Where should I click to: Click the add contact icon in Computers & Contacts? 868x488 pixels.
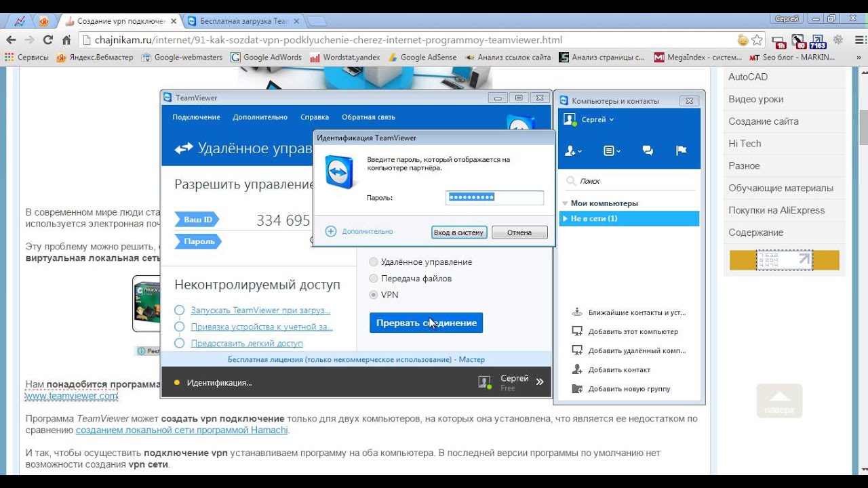coord(573,150)
